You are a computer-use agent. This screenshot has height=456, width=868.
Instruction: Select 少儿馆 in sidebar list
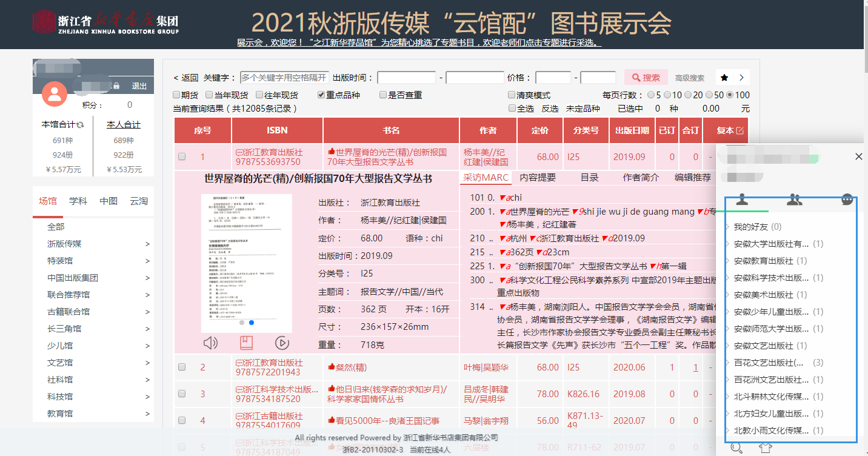[60, 346]
